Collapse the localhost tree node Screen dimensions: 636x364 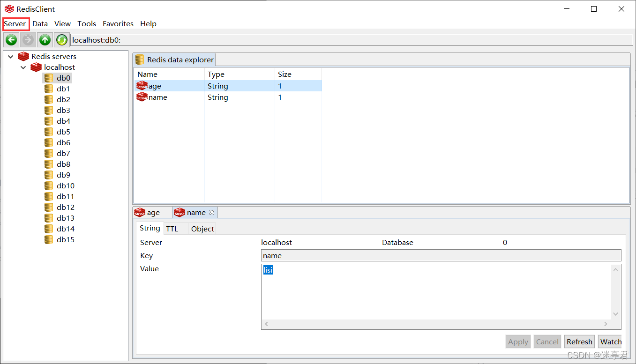click(x=23, y=67)
